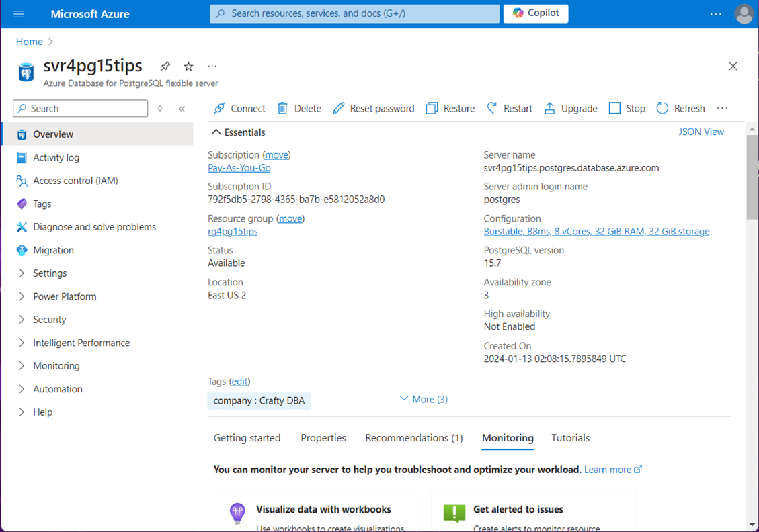Open the Pay-As-You-Go subscription link
Viewport: 759px width, 532px height.
(x=239, y=168)
